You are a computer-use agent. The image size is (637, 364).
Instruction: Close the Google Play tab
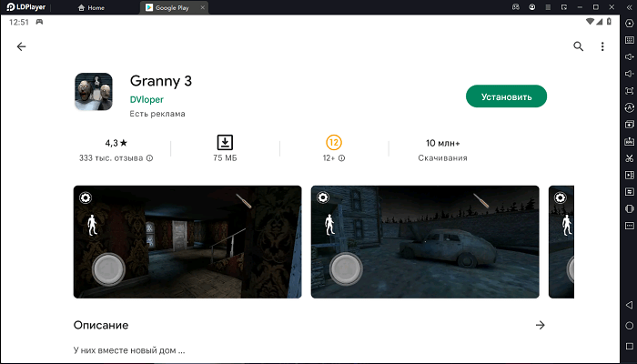[202, 7]
